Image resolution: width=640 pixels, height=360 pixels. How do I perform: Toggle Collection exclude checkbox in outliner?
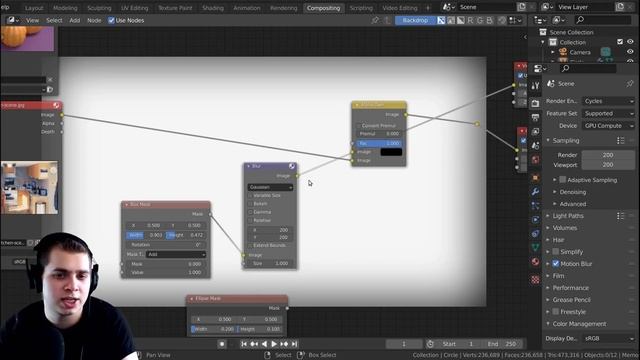pos(620,42)
